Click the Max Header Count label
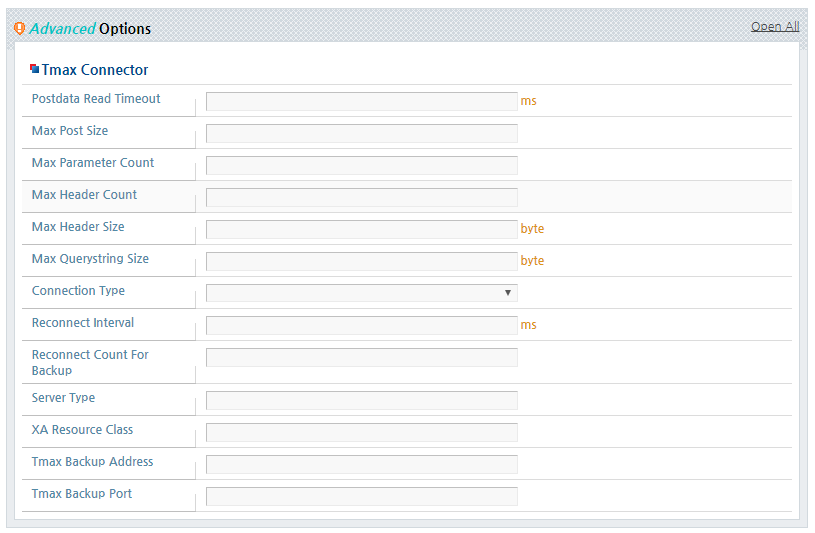Screen dimensions: 815x533 84,195
